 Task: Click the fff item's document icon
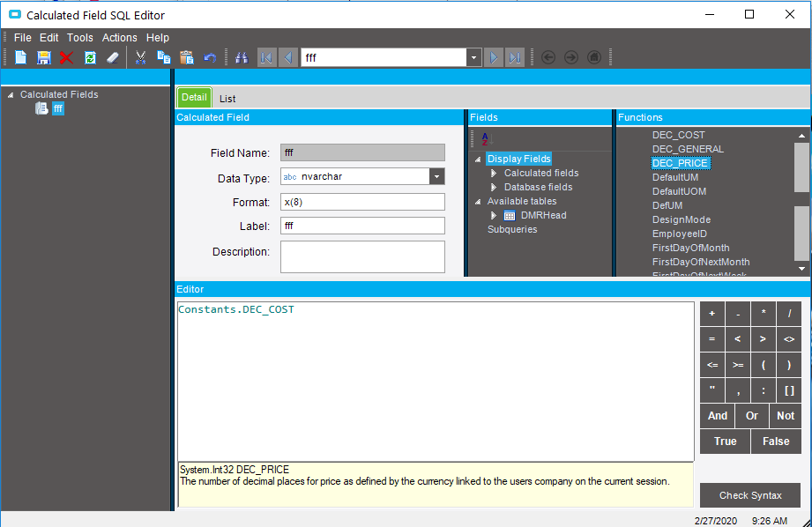coord(41,108)
